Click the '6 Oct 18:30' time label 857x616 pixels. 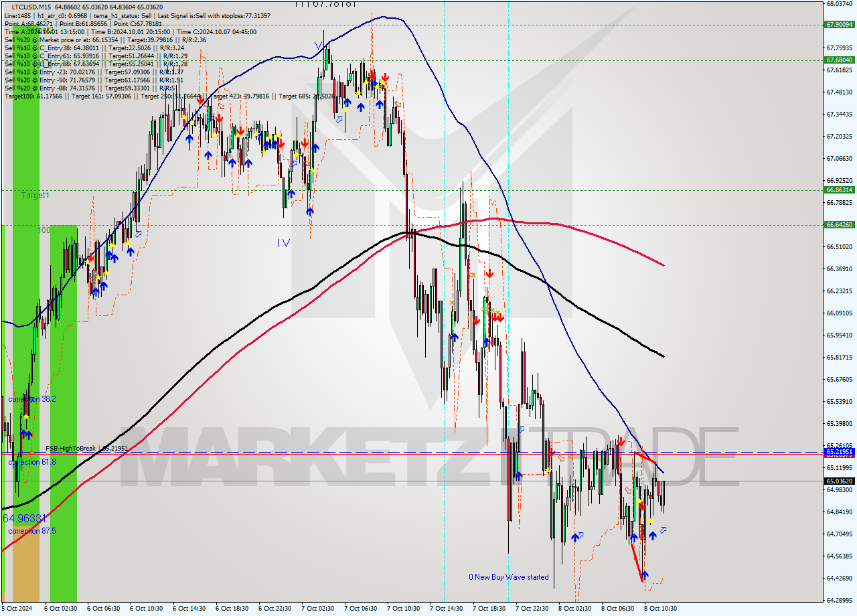point(232,609)
